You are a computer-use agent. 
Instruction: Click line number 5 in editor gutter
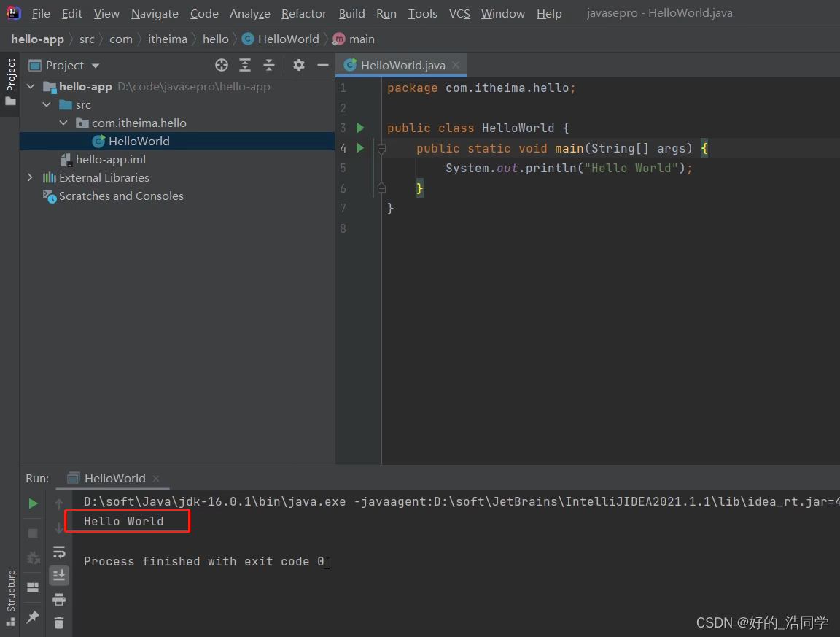tap(343, 168)
